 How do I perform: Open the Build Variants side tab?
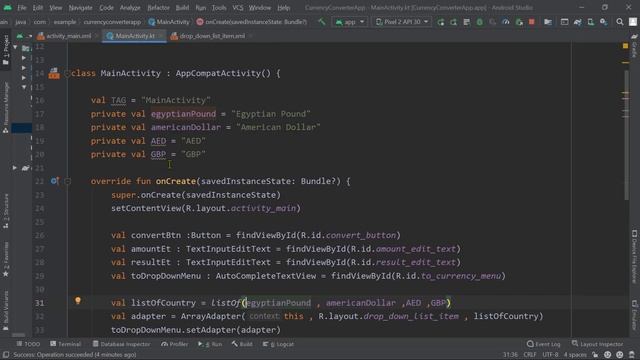point(6,310)
